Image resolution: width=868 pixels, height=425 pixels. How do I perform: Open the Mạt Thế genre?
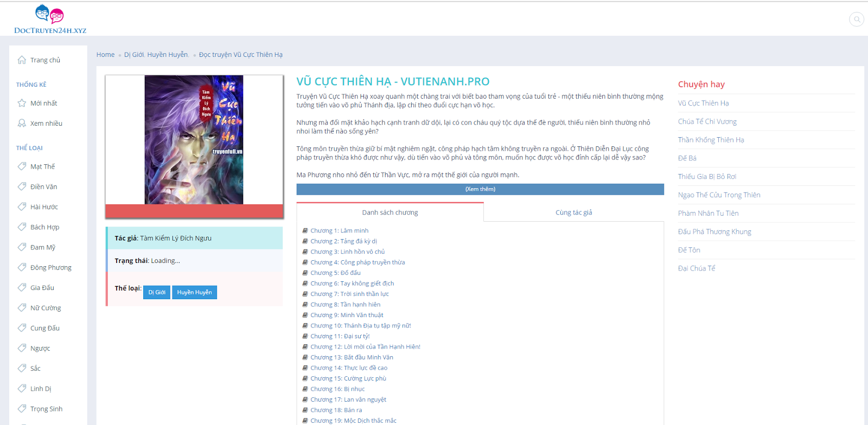tap(42, 166)
